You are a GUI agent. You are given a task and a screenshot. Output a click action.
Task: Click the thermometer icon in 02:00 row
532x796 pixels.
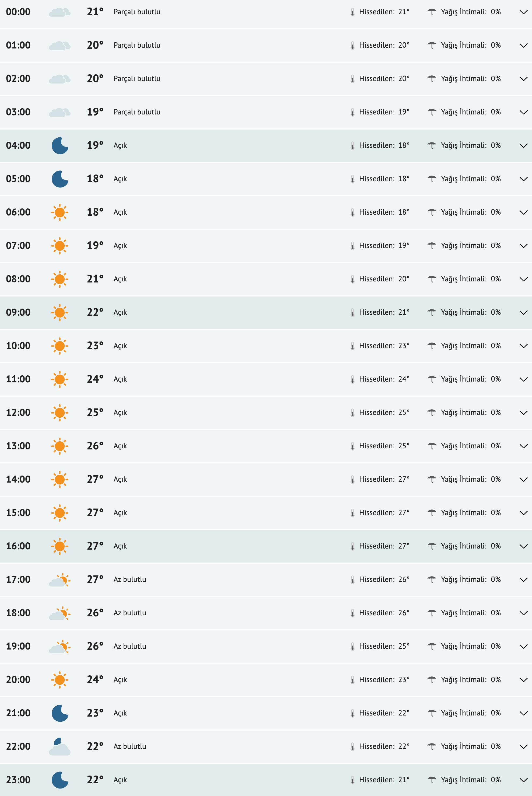point(352,79)
